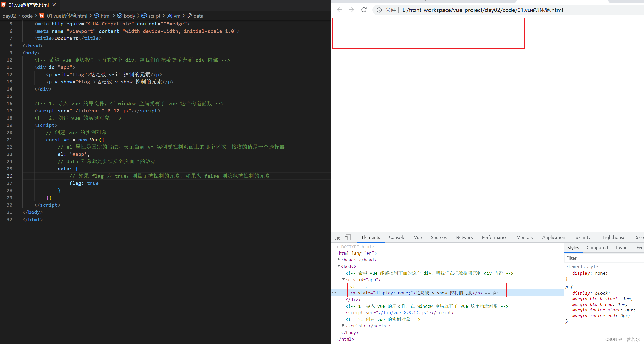Open code breadcrumb folder
This screenshot has width=644, height=344.
tap(27, 16)
